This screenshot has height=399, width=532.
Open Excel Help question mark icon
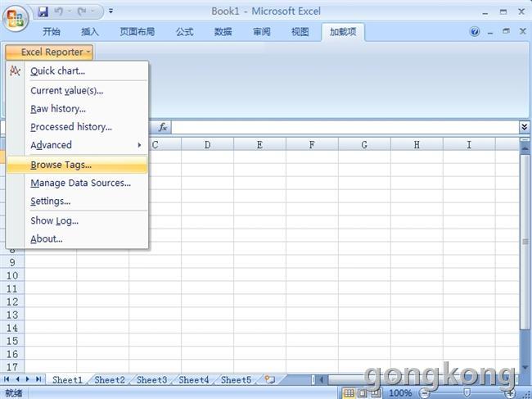pyautogui.click(x=475, y=32)
